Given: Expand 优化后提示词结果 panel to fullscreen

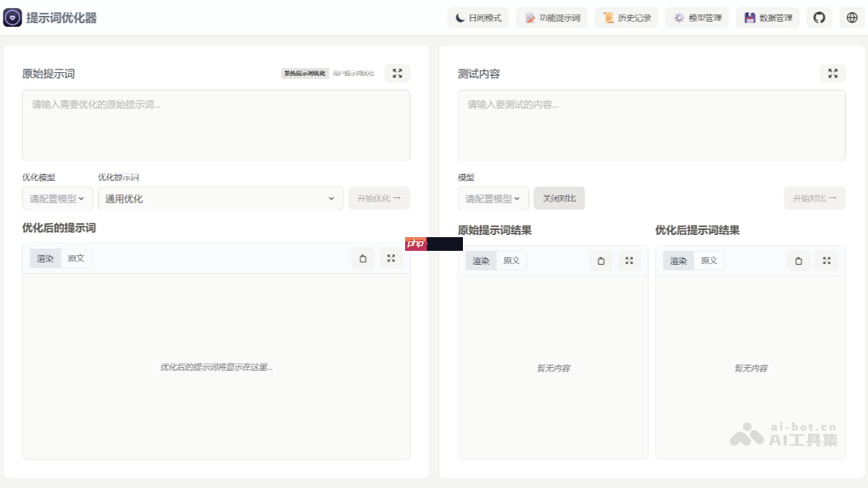Looking at the screenshot, I should (x=827, y=260).
